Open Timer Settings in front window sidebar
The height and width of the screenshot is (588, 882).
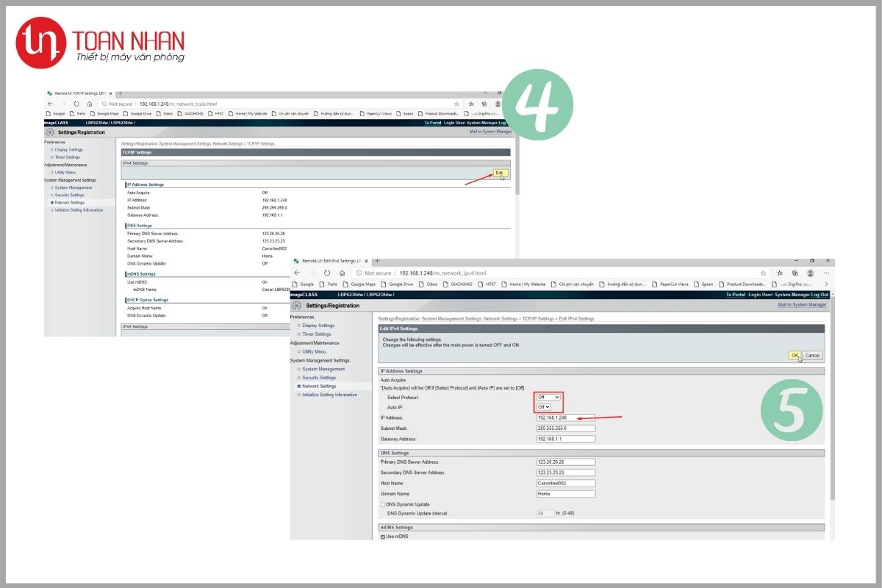point(317,334)
